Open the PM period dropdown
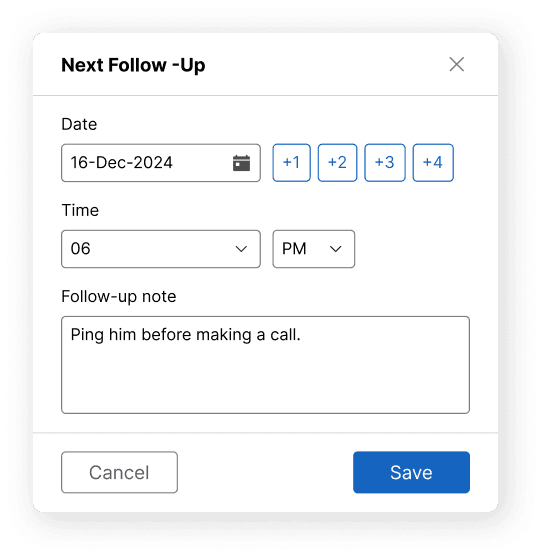The height and width of the screenshot is (558, 543). [313, 249]
